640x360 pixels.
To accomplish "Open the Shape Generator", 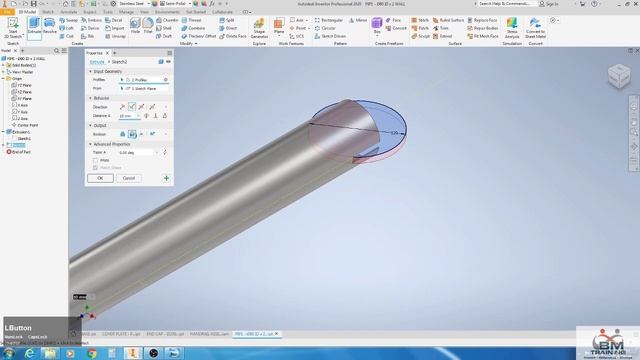I will (x=259, y=28).
